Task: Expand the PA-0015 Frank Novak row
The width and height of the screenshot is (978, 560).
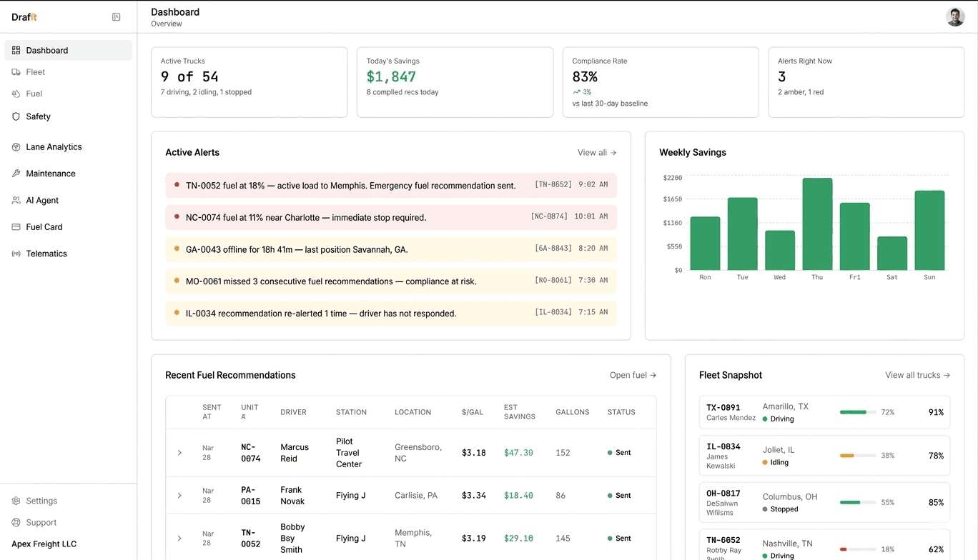Action: pos(179,495)
